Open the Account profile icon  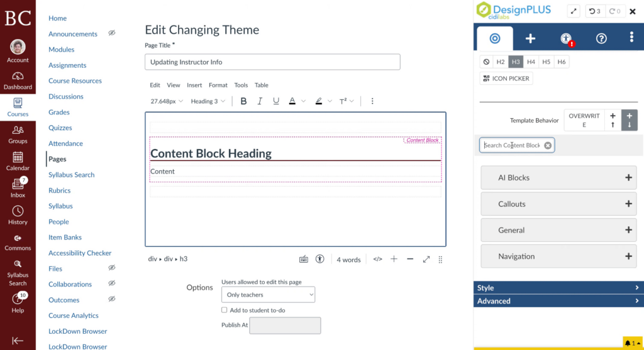click(x=18, y=52)
